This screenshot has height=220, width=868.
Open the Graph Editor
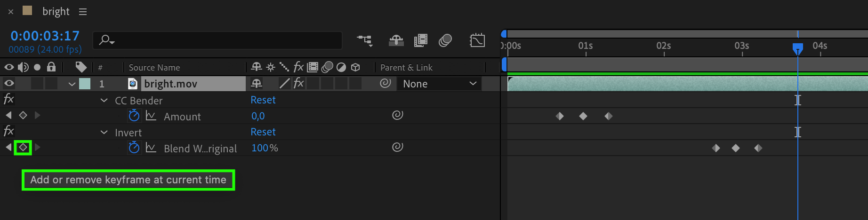(477, 40)
